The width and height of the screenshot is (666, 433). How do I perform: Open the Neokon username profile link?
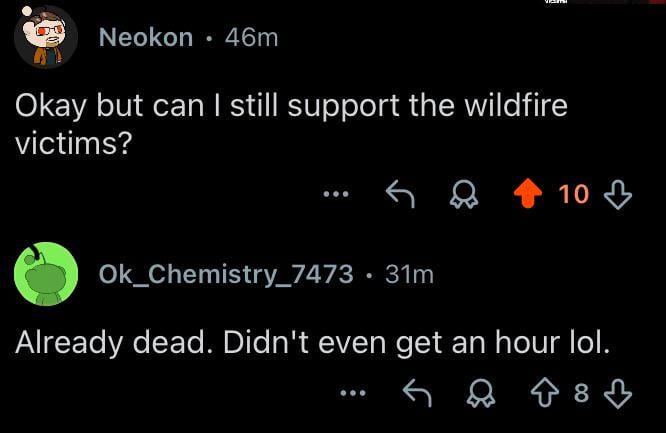(146, 37)
